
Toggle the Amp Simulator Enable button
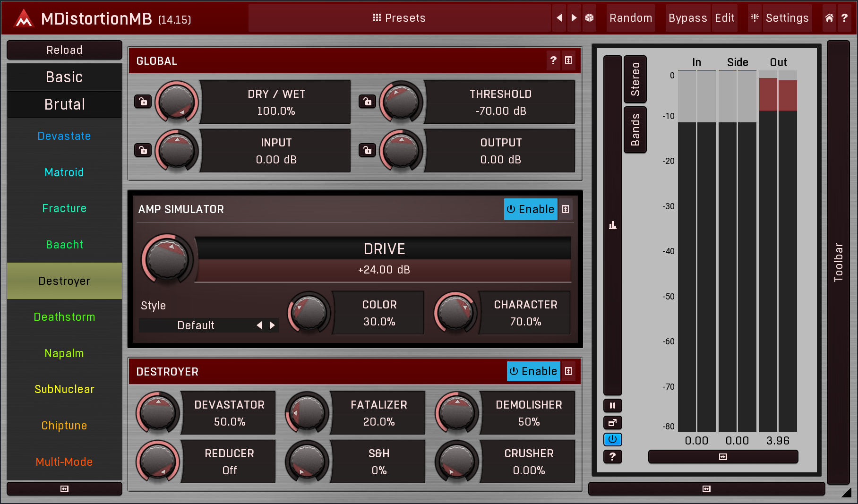tap(530, 209)
